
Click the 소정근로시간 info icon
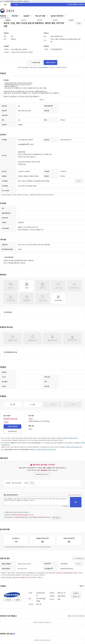28,144
